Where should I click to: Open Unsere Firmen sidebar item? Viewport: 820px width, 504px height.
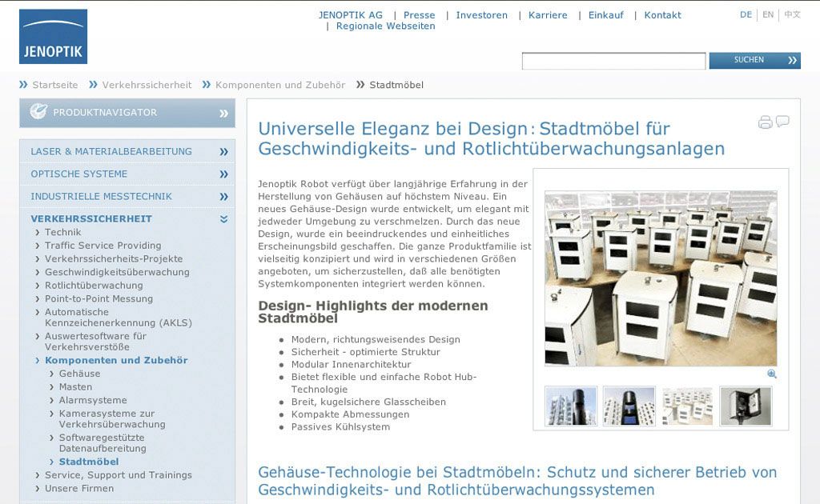tap(79, 488)
